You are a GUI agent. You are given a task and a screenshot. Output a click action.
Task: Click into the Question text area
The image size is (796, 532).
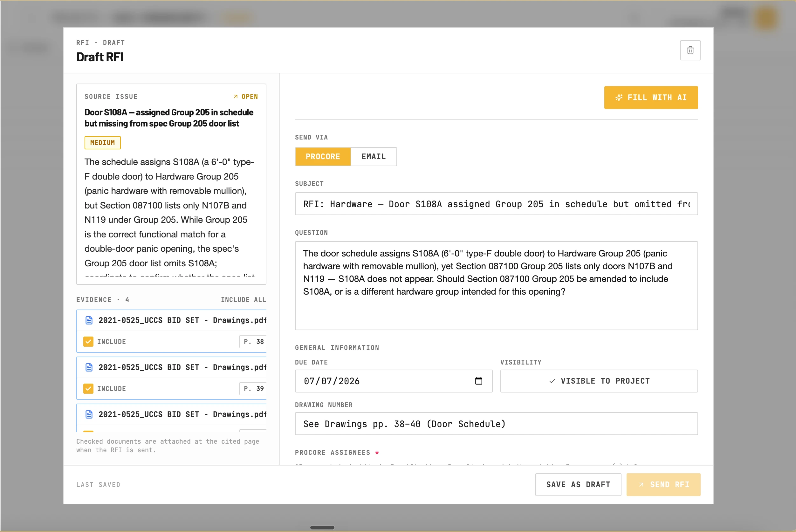pyautogui.click(x=496, y=285)
